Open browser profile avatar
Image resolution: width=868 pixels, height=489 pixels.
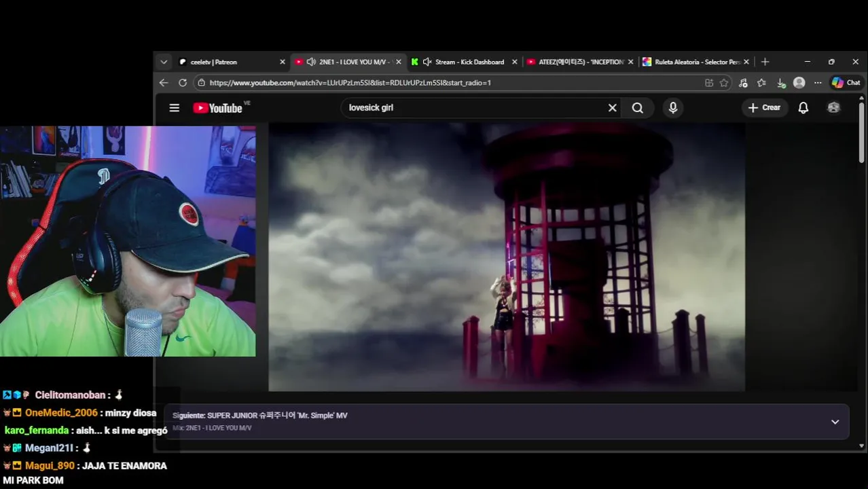[x=799, y=83]
